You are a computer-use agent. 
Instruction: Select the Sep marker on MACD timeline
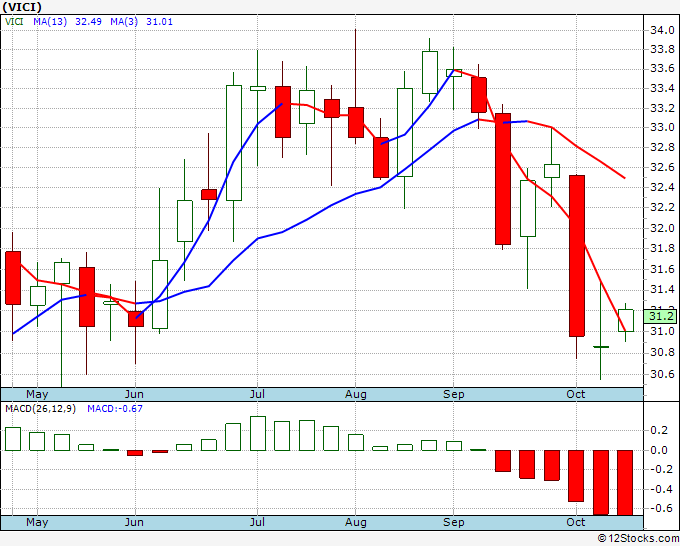point(454,522)
